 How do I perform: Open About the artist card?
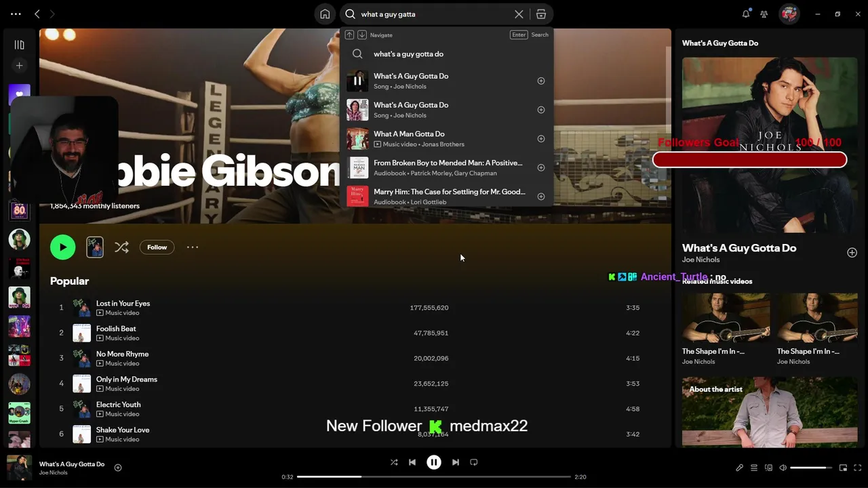pos(770,412)
